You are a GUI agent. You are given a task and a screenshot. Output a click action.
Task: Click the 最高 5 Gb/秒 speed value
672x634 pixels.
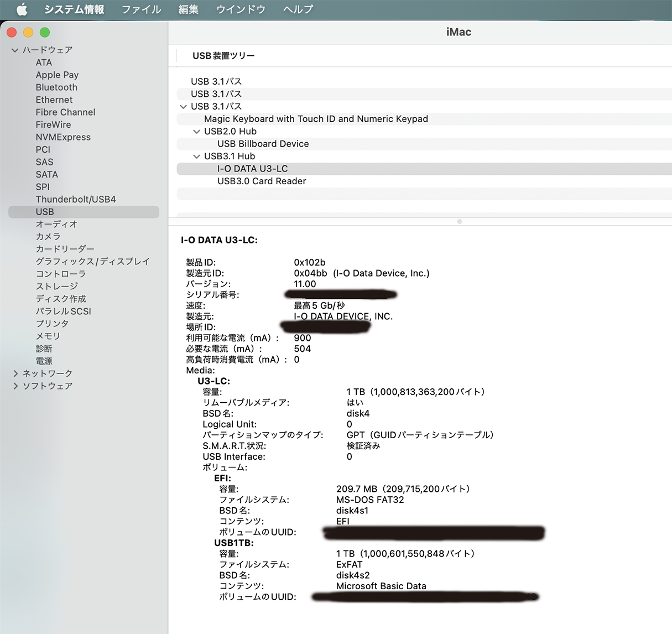tap(319, 306)
